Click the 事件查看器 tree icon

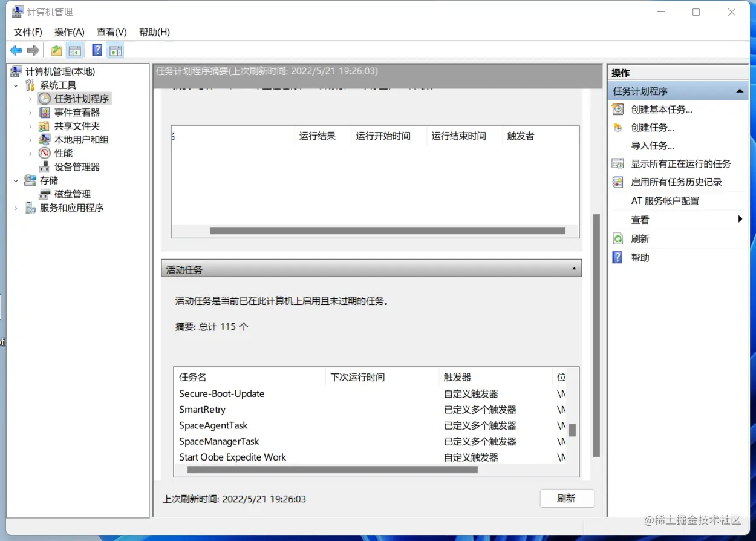(45, 113)
